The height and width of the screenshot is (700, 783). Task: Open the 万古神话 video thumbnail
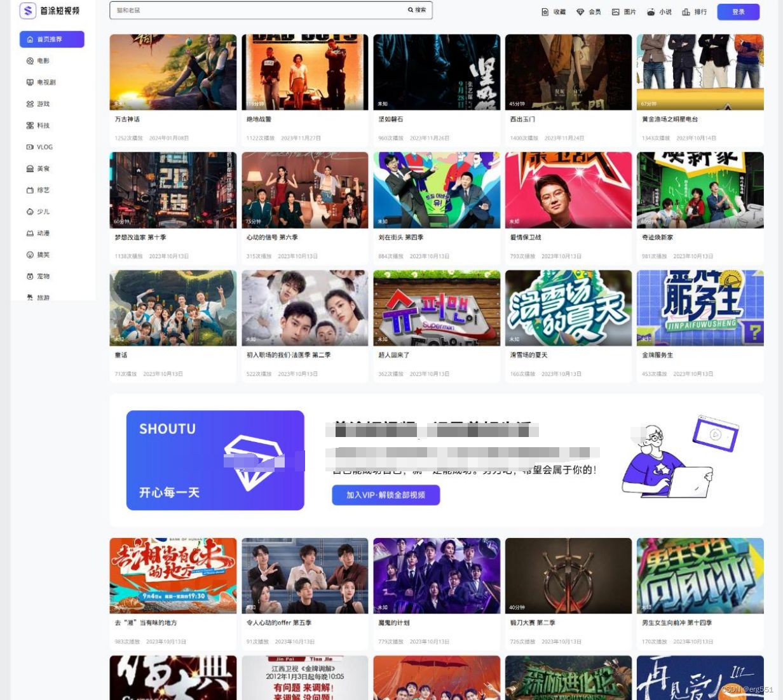point(173,72)
